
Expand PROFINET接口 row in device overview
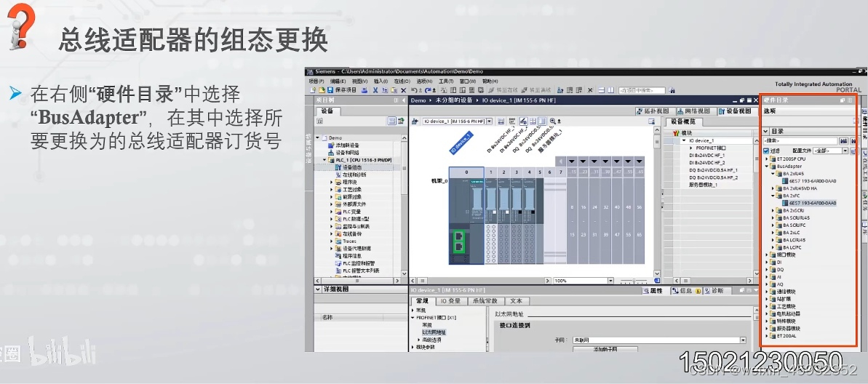coord(691,148)
